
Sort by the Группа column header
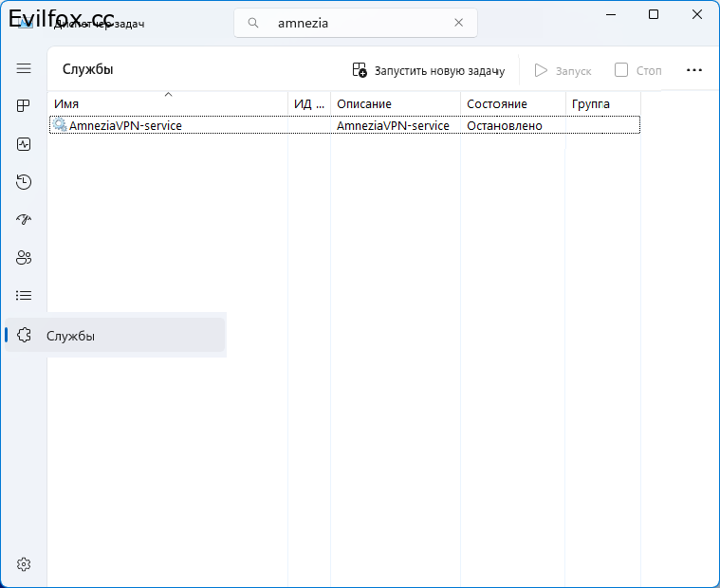point(601,103)
